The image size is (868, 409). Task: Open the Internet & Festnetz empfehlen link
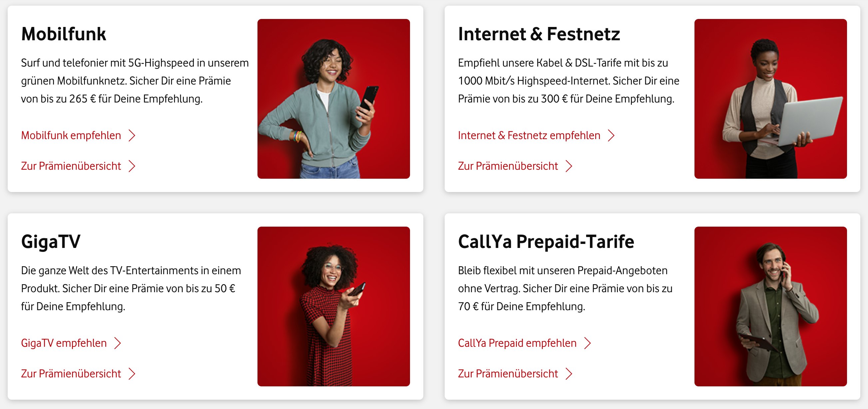pos(529,135)
